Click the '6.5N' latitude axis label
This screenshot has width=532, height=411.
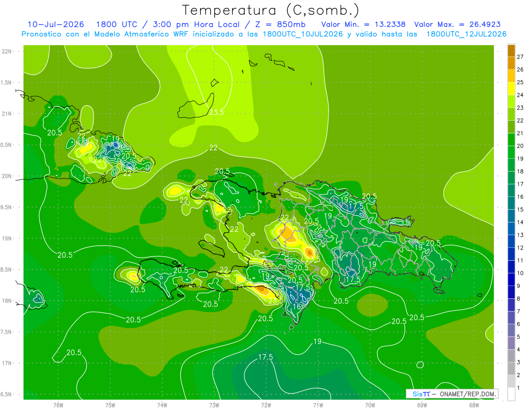tap(6, 394)
